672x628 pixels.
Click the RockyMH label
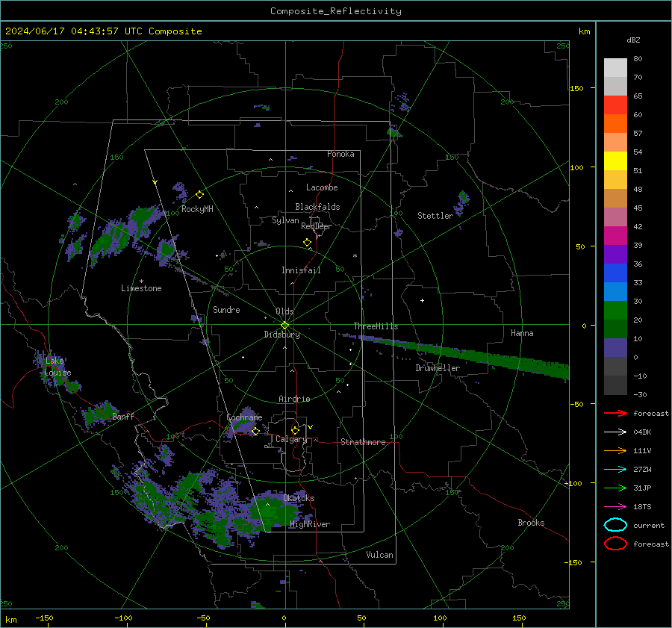(197, 209)
